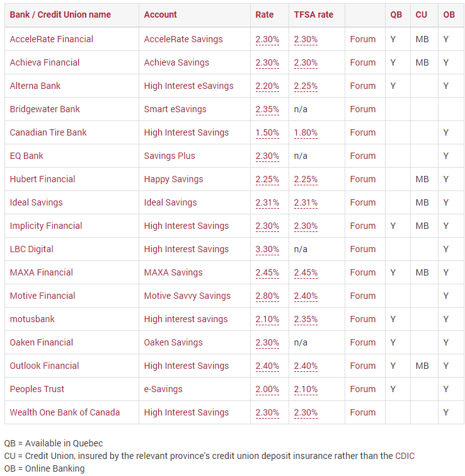Open the Outlook Financial link
The width and height of the screenshot is (465, 476).
point(44,366)
